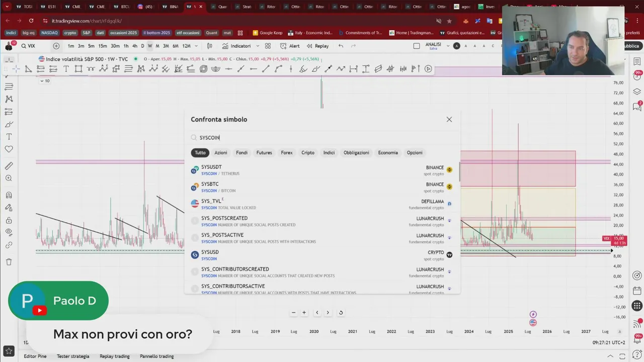This screenshot has width=644, height=362.
Task: Select the Fondi filter chip
Action: [242, 153]
